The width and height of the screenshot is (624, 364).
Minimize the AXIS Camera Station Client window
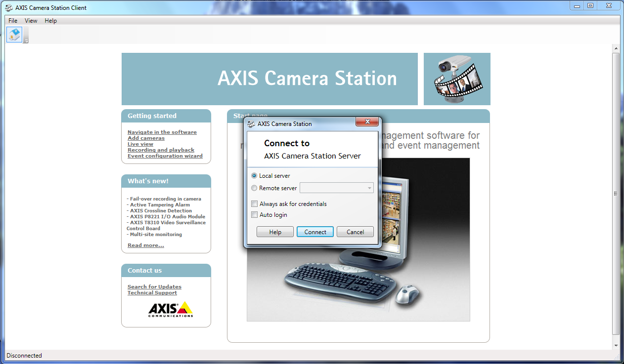click(x=577, y=5)
